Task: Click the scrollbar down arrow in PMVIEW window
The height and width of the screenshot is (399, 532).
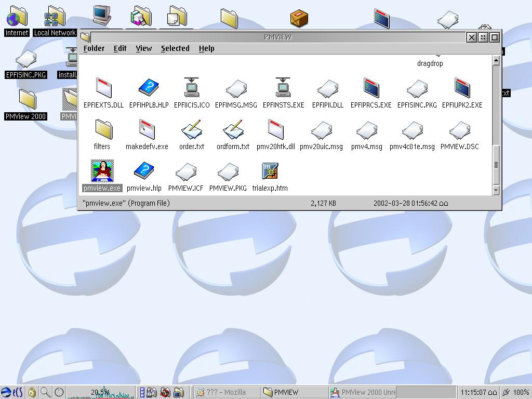Action: [x=496, y=190]
